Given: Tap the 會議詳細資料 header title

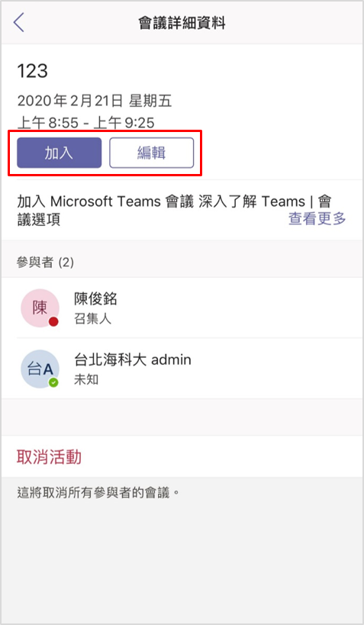Looking at the screenshot, I should [182, 23].
